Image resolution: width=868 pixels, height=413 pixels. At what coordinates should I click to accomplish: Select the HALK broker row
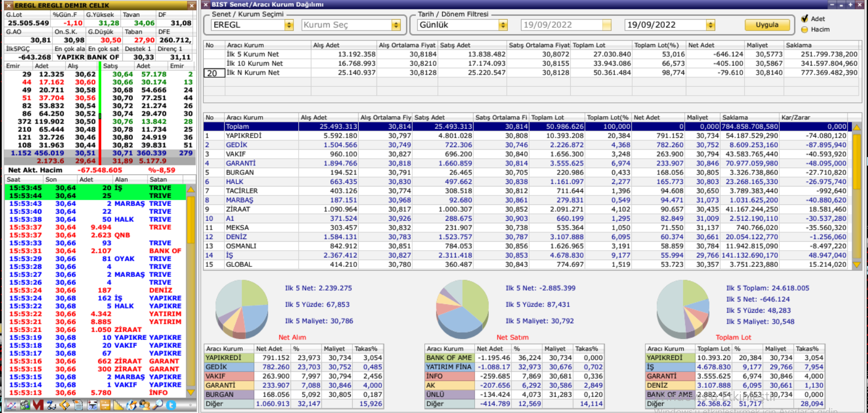click(x=526, y=182)
